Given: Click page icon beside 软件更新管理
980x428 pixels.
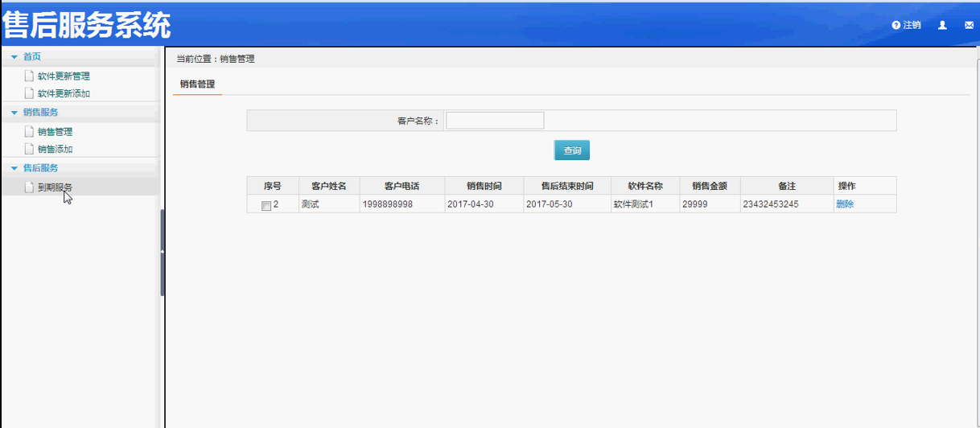Looking at the screenshot, I should [x=29, y=76].
